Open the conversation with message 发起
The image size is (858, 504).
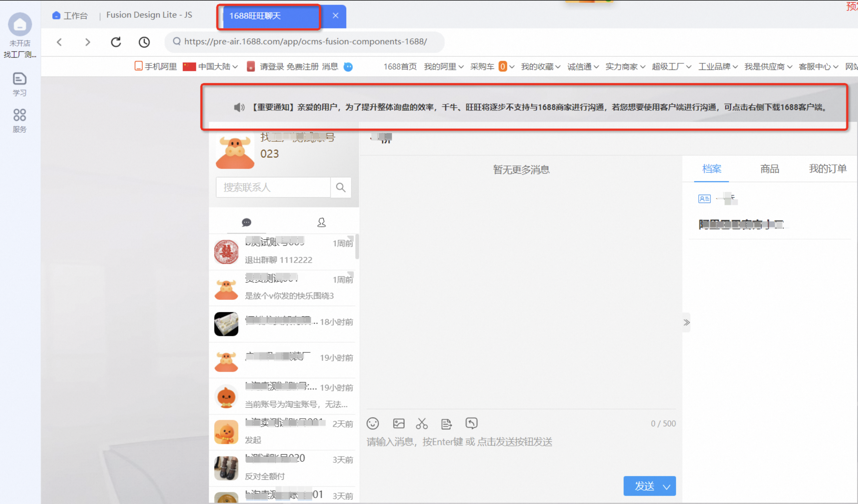pyautogui.click(x=283, y=432)
